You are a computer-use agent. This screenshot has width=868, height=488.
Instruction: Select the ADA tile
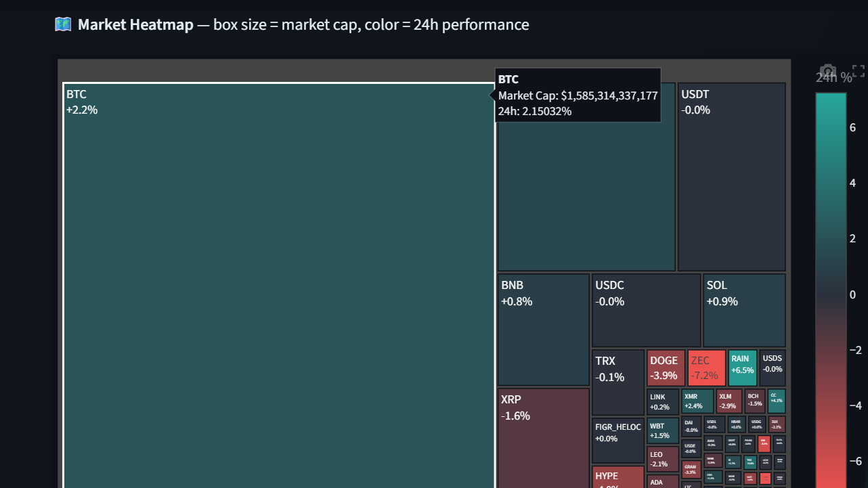point(663,481)
